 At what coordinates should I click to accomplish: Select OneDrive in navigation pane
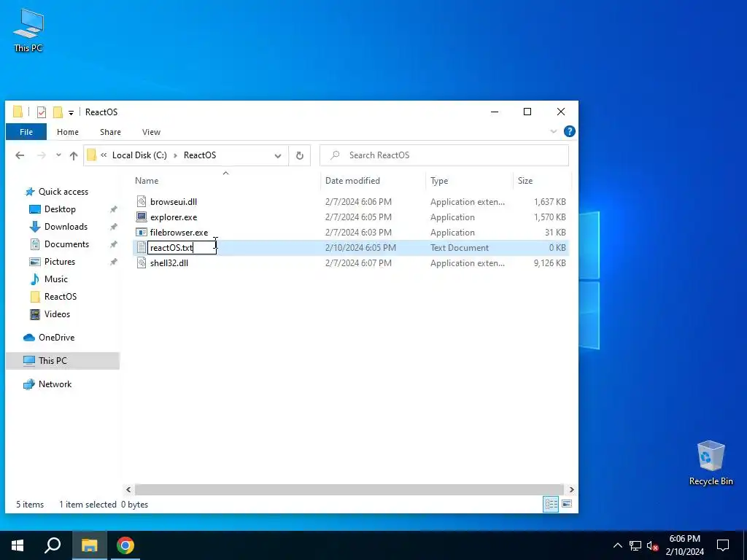(x=56, y=338)
